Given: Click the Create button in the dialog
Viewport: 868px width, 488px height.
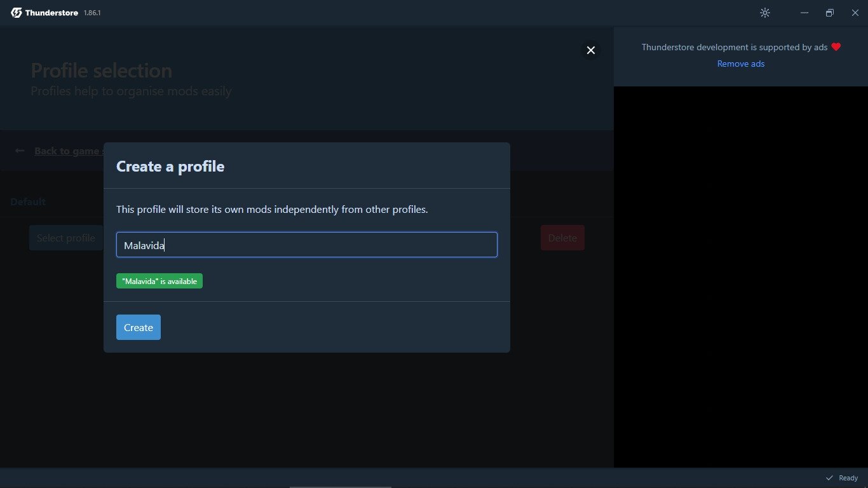Looking at the screenshot, I should tap(139, 327).
